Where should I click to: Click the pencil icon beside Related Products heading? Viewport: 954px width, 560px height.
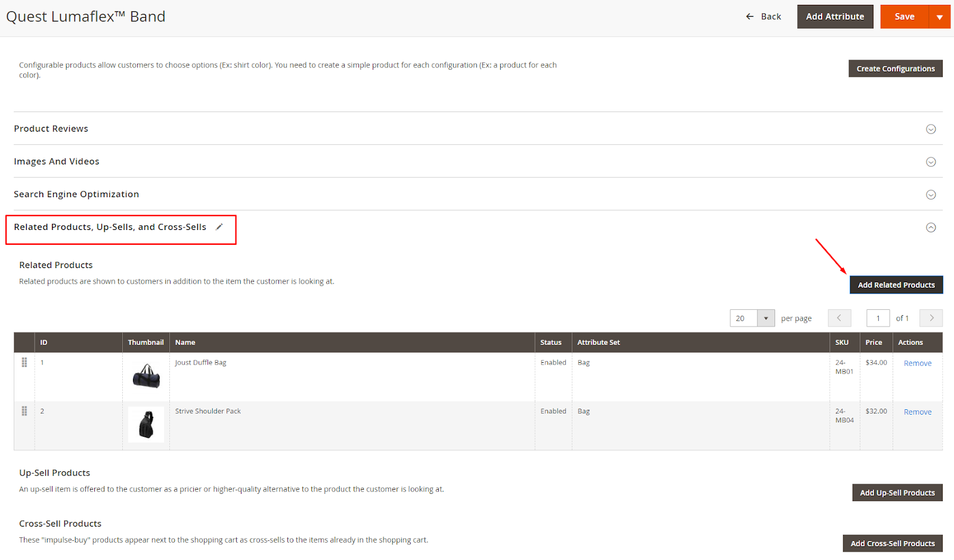tap(219, 227)
